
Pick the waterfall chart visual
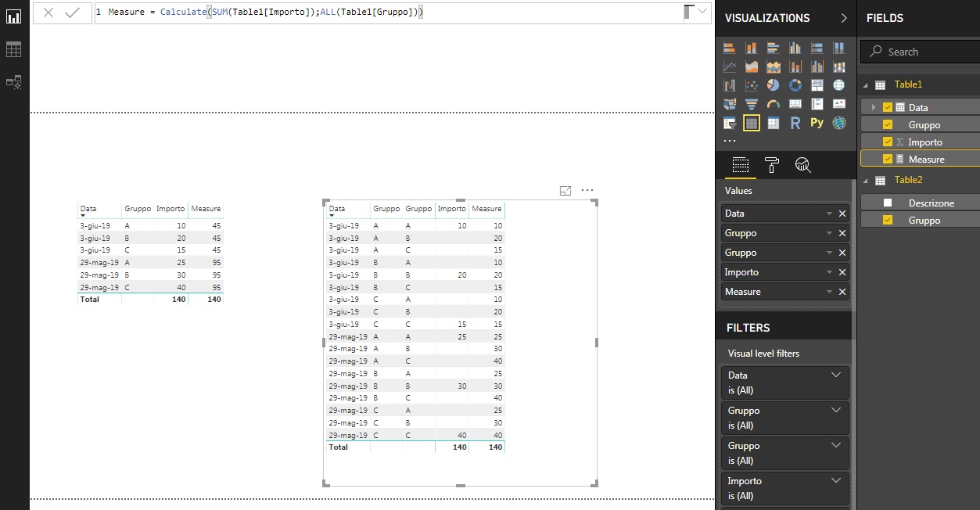730,85
